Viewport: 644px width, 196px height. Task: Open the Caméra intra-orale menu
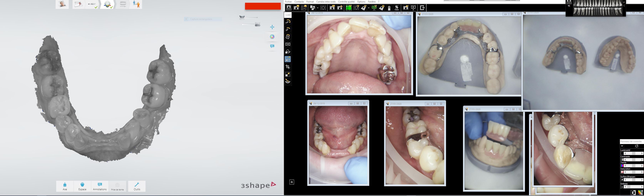point(326,2)
